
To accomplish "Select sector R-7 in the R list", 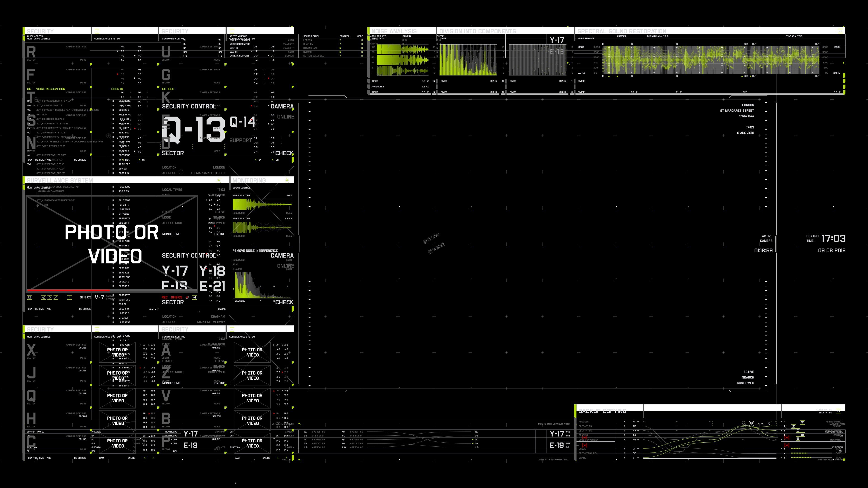I will point(139,56).
